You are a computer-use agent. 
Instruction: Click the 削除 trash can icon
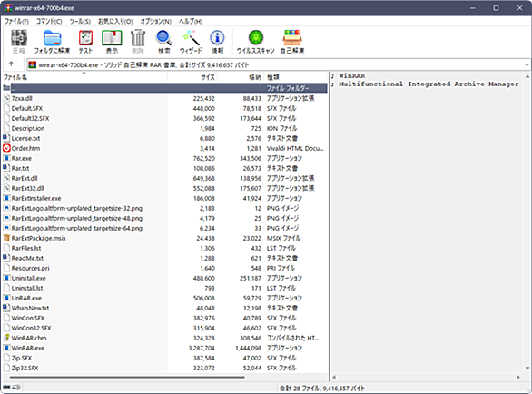(x=138, y=38)
